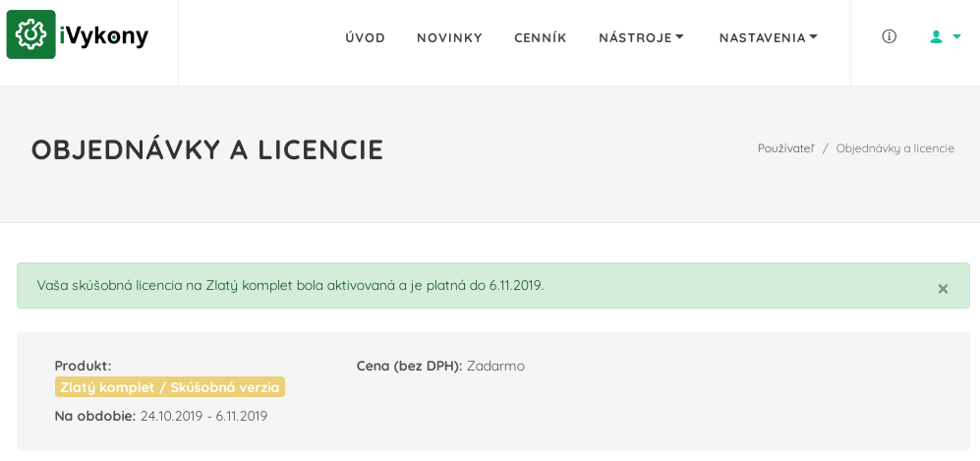Click the Na obdobie date range
This screenshot has width=980, height=461.
coord(203,416)
